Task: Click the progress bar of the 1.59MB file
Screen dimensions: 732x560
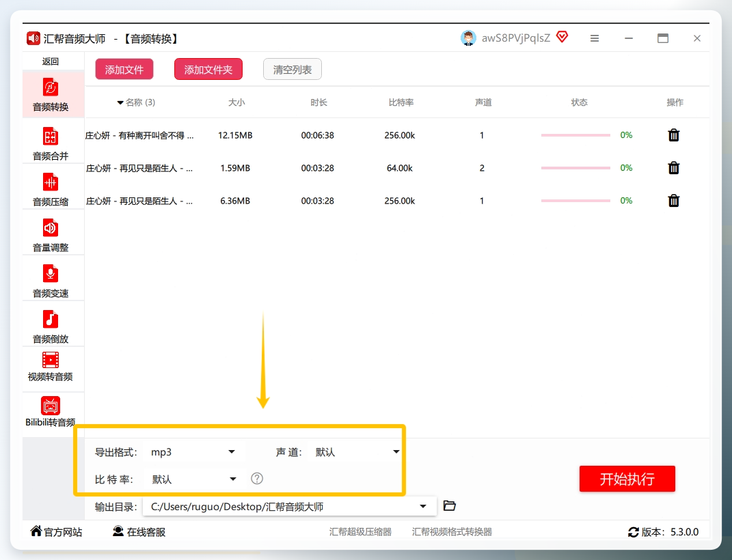Action: [x=575, y=168]
